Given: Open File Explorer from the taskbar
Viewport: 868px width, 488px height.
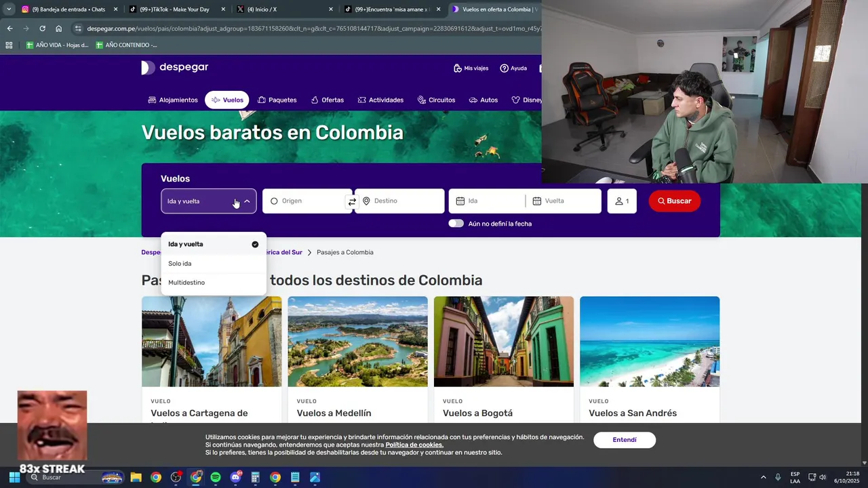Looking at the screenshot, I should pyautogui.click(x=136, y=477).
